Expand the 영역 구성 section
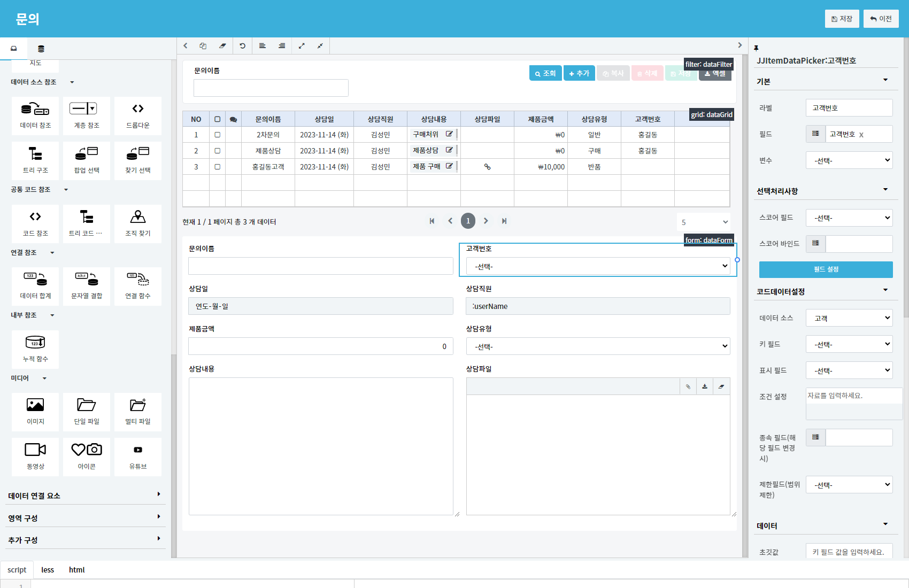The height and width of the screenshot is (588, 909). (84, 518)
